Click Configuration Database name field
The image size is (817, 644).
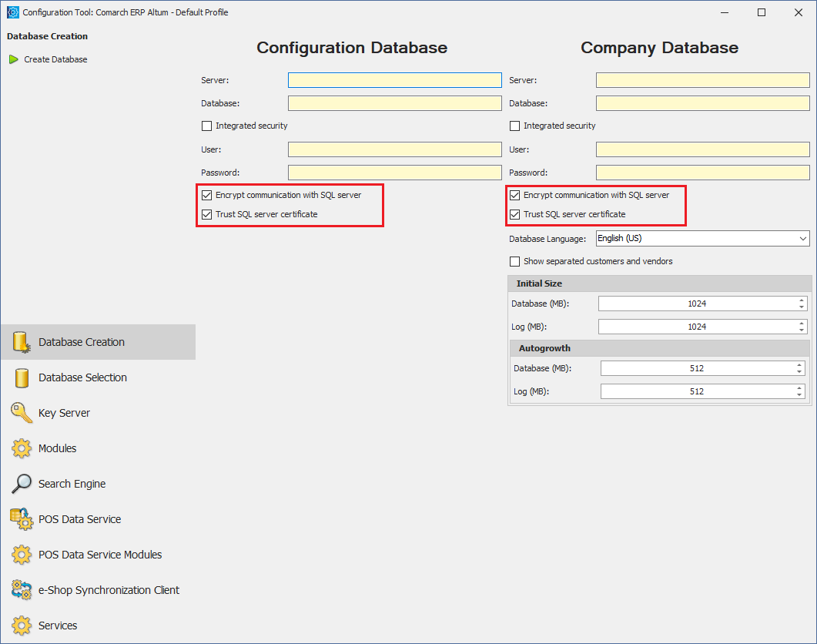pos(395,103)
